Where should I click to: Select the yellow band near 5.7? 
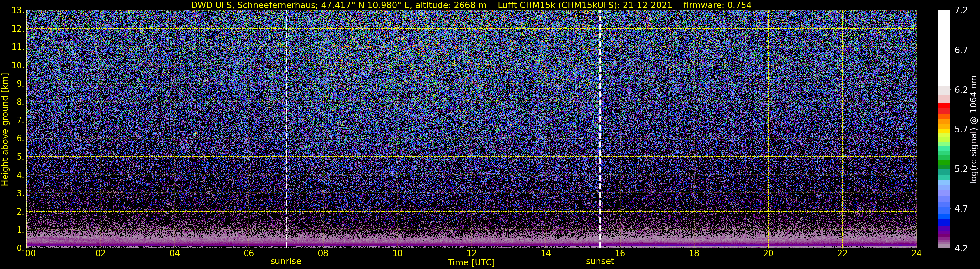click(944, 131)
